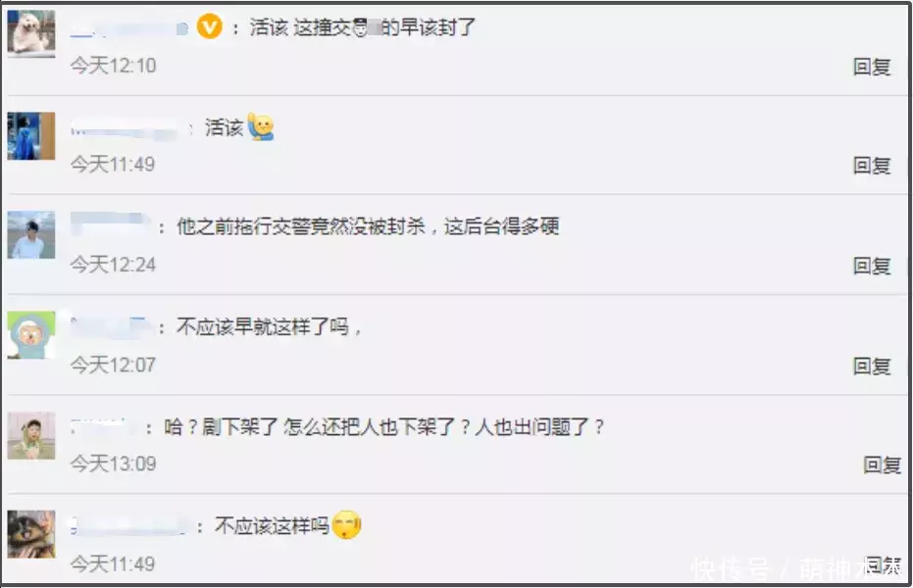Click username before 哈？剧下架了 comment
The image size is (913, 588).
pyautogui.click(x=104, y=427)
